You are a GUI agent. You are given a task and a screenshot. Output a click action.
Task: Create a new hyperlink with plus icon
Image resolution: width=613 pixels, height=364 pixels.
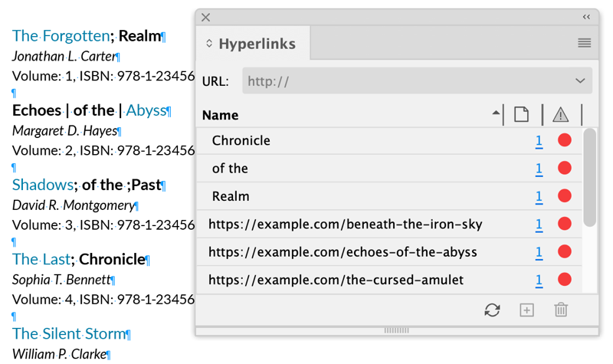point(526,310)
